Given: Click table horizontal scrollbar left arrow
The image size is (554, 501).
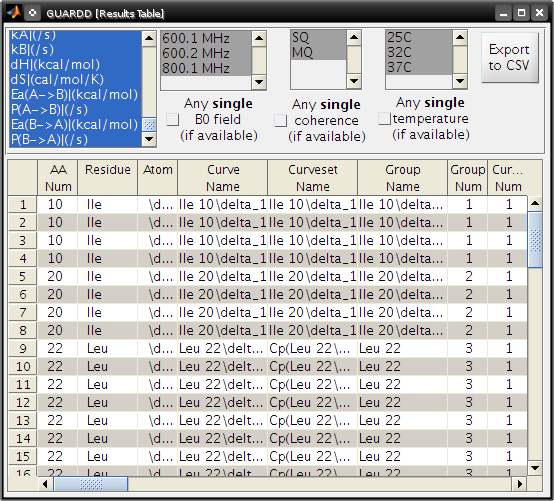Looking at the screenshot, I should [45, 484].
